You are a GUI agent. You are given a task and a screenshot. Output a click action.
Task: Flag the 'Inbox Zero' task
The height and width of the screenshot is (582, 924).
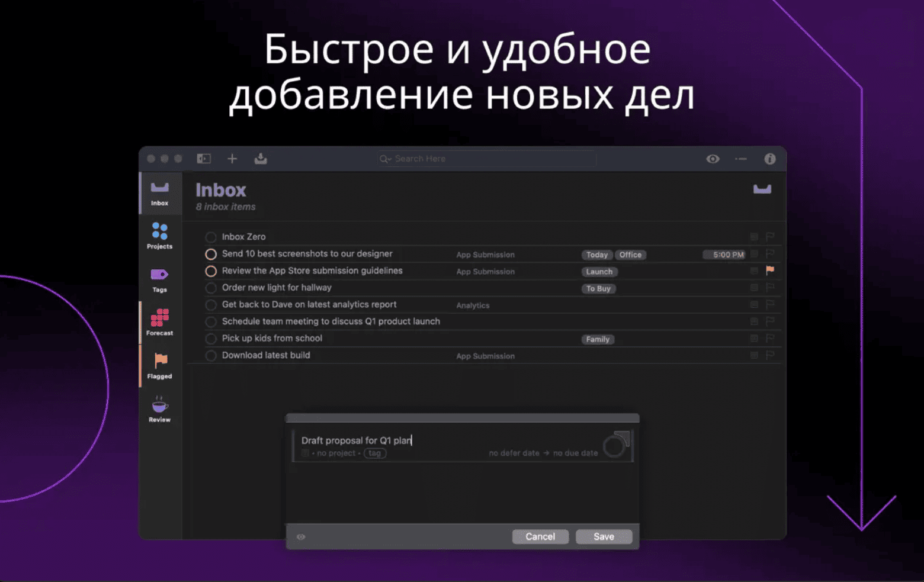point(770,237)
